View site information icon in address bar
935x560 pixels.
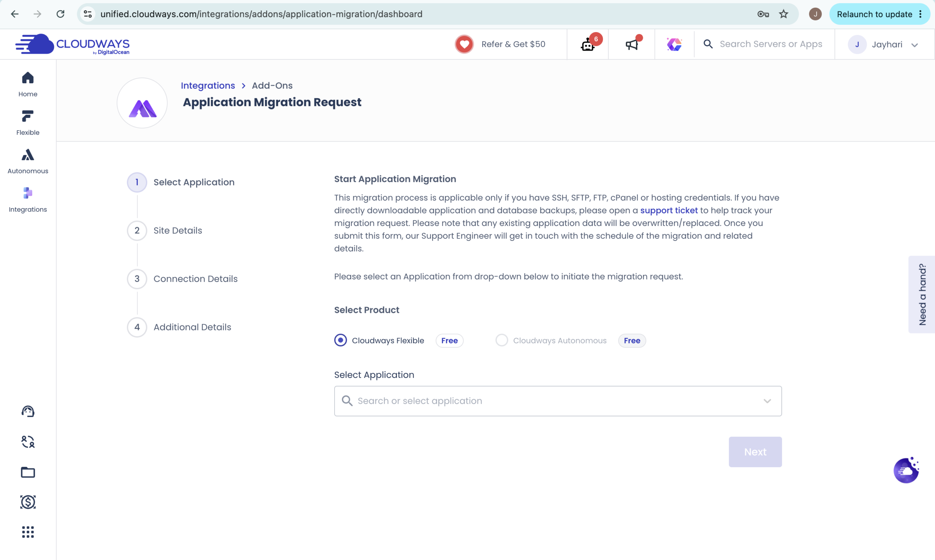click(x=88, y=14)
